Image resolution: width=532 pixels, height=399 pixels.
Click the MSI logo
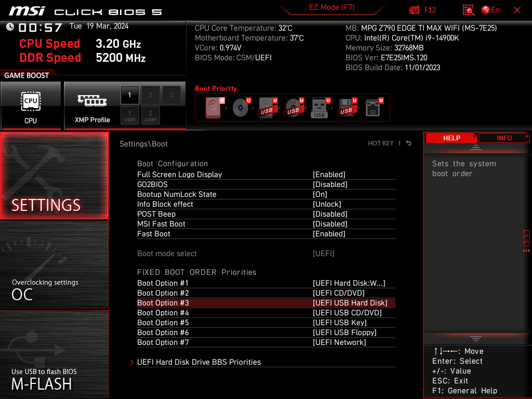(27, 11)
